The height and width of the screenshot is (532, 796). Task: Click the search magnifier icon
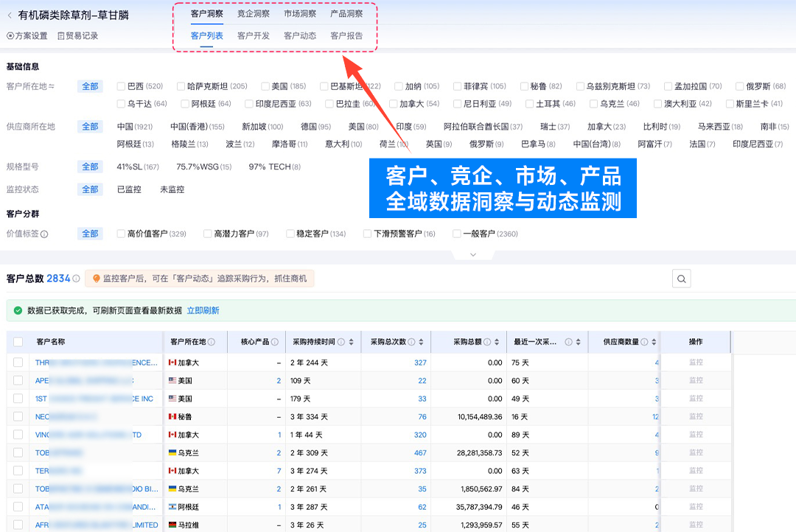682,279
